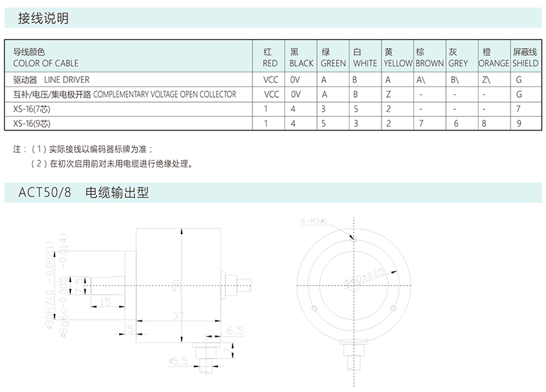Select white value 5 in XS-16(7芯) row
546x392 pixels.
(356, 109)
